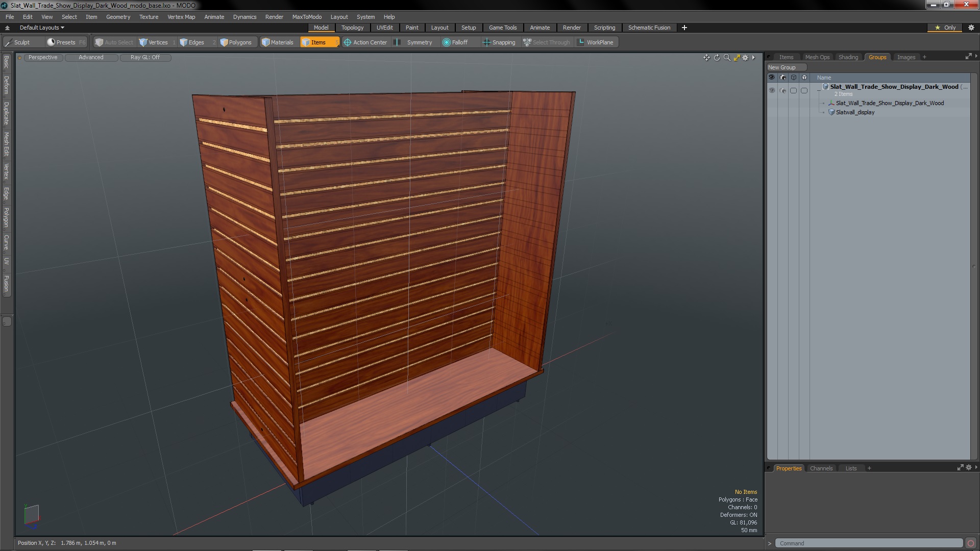Screen dimensions: 980x551
Task: Click the viewport pan (move) icon
Action: pyautogui.click(x=706, y=58)
